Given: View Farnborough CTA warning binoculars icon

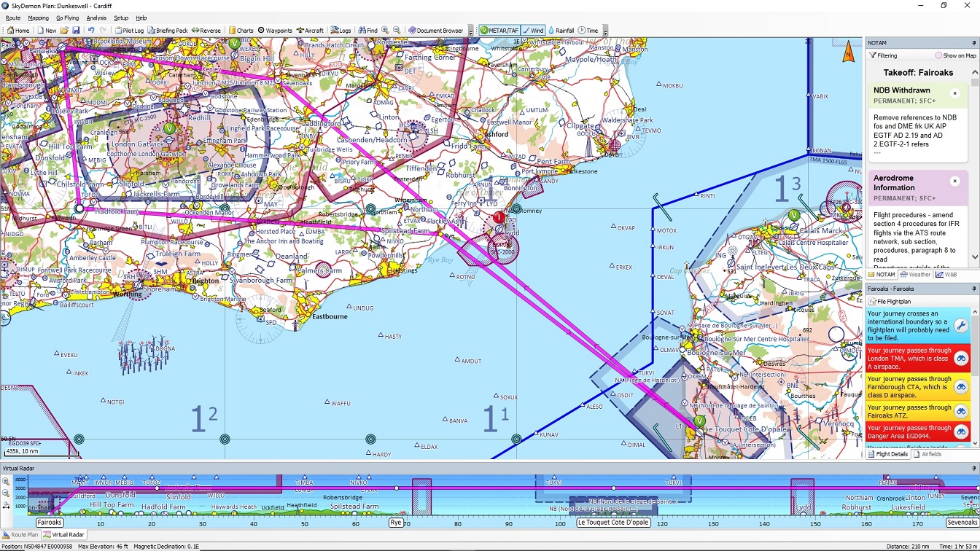Looking at the screenshot, I should pos(961,387).
